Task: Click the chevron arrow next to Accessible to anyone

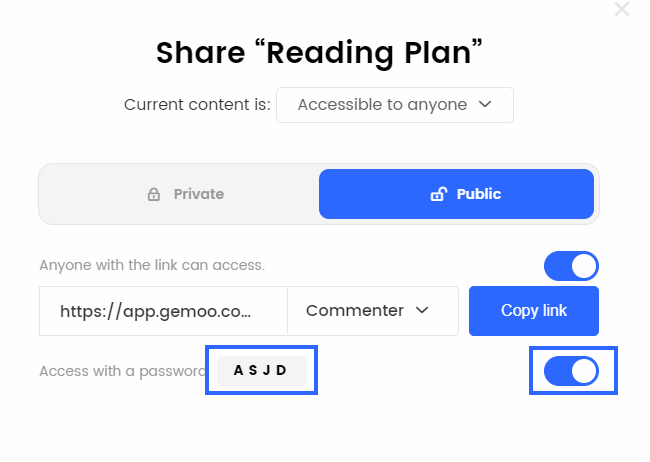Action: tap(485, 104)
